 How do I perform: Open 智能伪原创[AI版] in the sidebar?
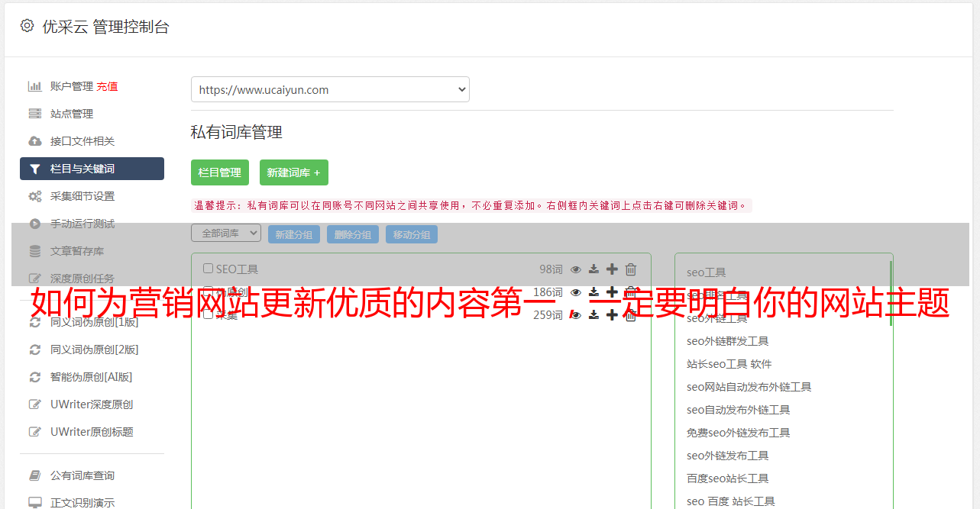pyautogui.click(x=92, y=377)
